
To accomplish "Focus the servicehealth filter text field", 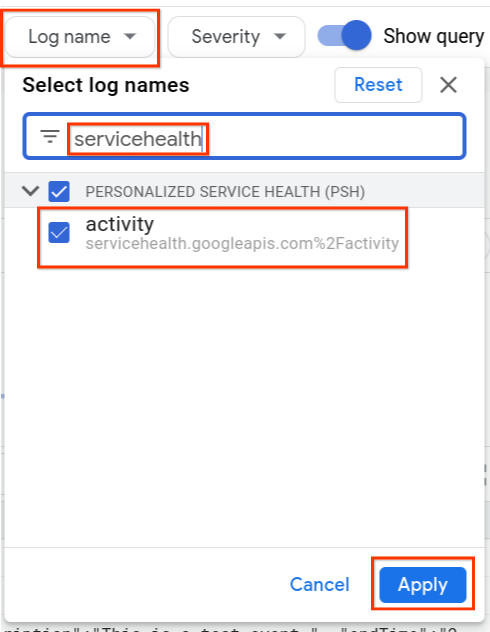I will 244,137.
